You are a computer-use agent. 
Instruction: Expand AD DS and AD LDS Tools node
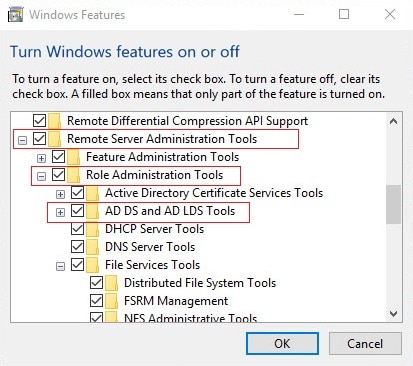pyautogui.click(x=60, y=212)
